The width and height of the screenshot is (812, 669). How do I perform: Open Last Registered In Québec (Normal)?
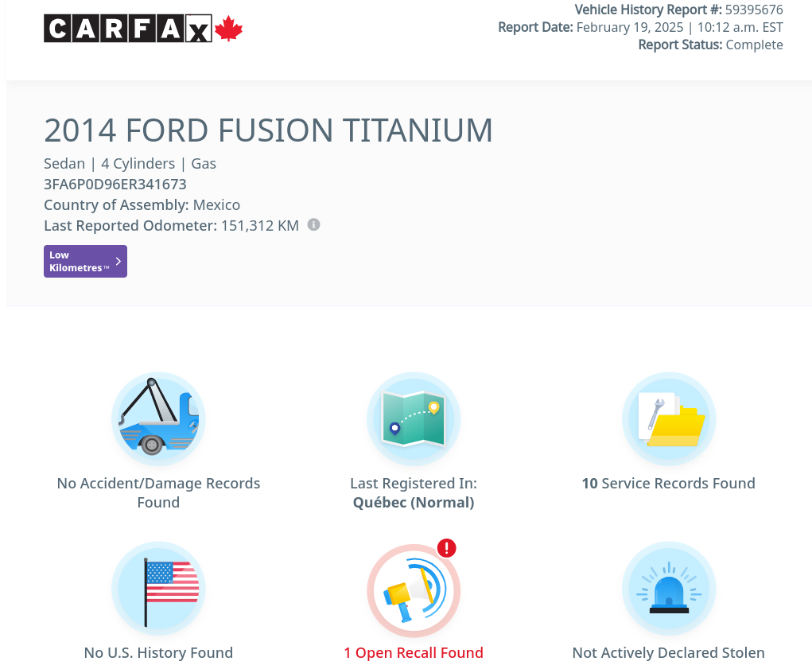coord(414,492)
